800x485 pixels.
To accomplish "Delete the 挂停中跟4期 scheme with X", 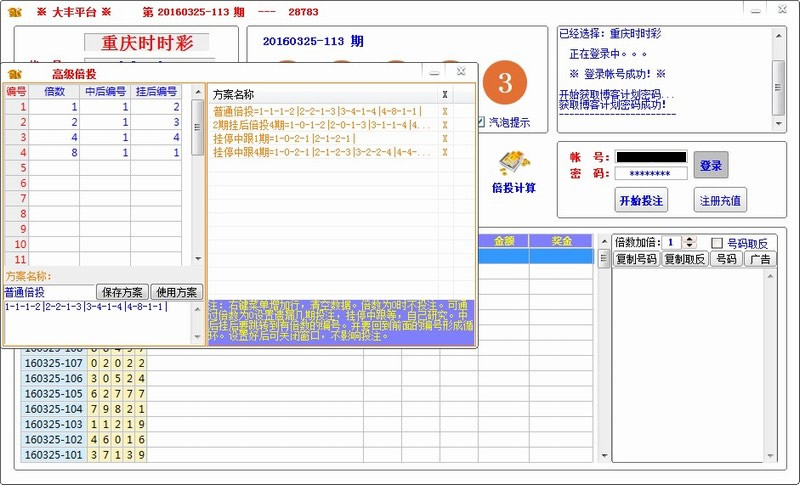I will tap(445, 152).
